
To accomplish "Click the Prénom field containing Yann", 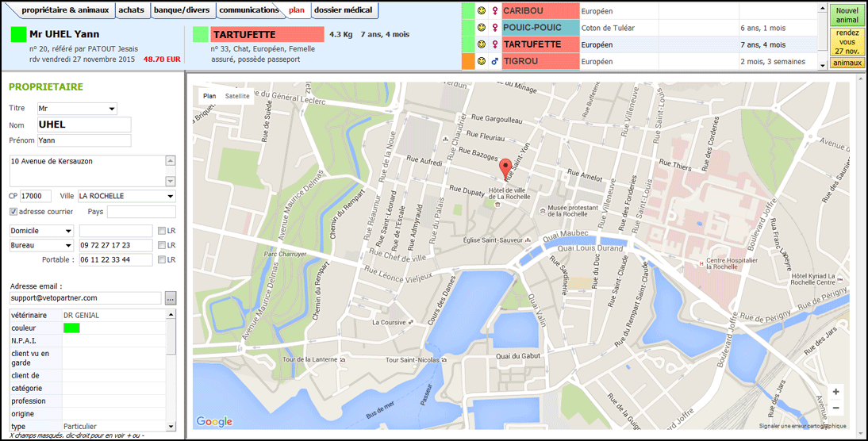I will [84, 140].
